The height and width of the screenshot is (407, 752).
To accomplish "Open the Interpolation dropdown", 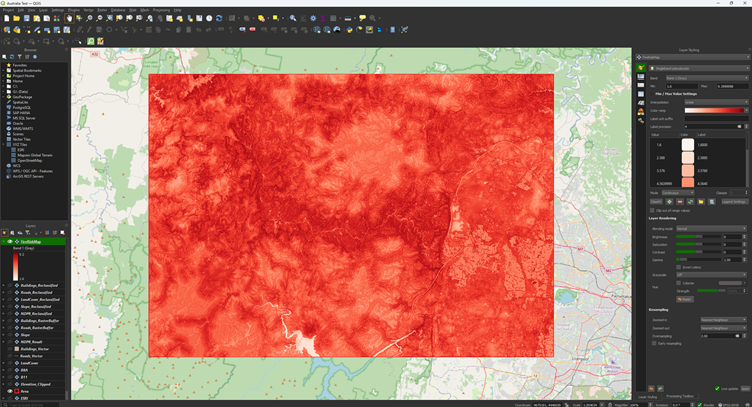I will point(715,101).
